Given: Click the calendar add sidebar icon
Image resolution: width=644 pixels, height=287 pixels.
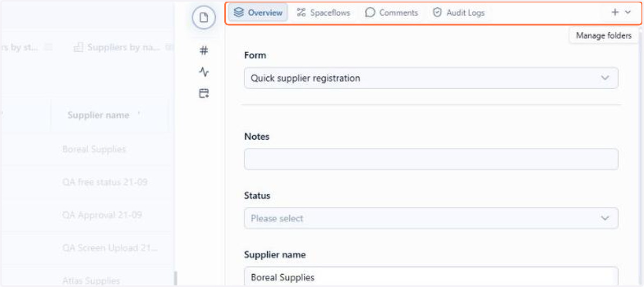Looking at the screenshot, I should pos(204,94).
